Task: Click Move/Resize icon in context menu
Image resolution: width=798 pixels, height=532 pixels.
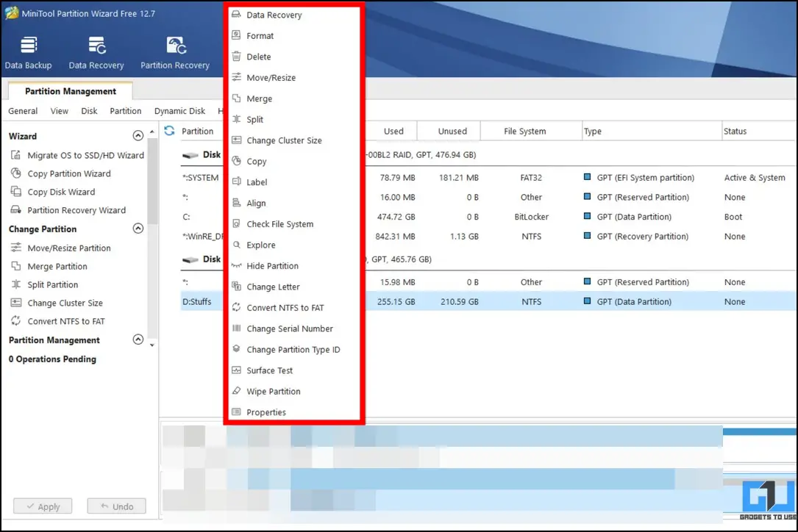Action: (236, 77)
